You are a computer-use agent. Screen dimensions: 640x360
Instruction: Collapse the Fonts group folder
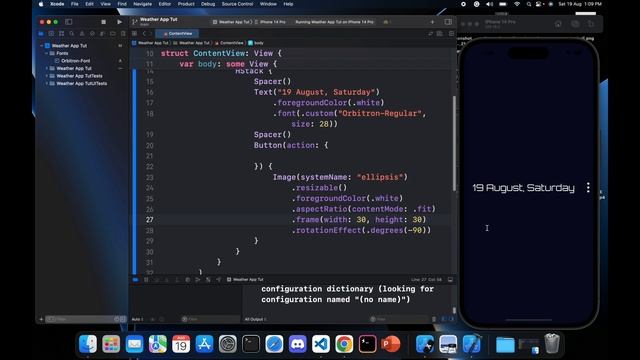click(47, 53)
